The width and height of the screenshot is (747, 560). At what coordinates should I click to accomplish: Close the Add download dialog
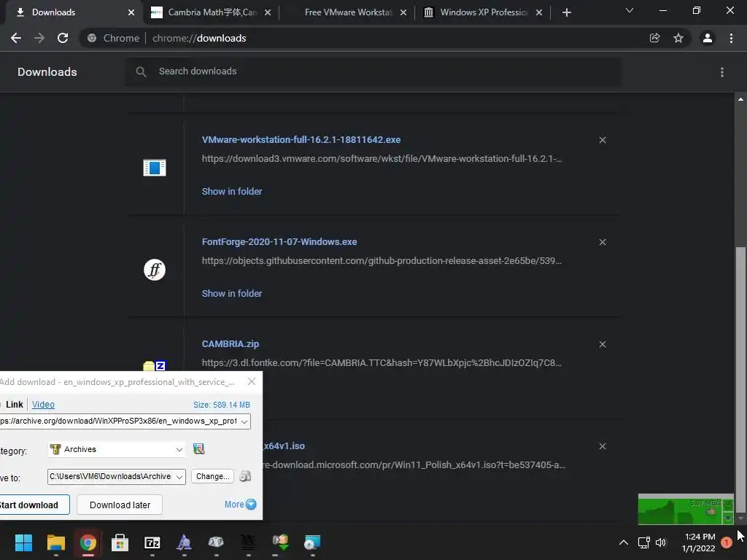[252, 381]
